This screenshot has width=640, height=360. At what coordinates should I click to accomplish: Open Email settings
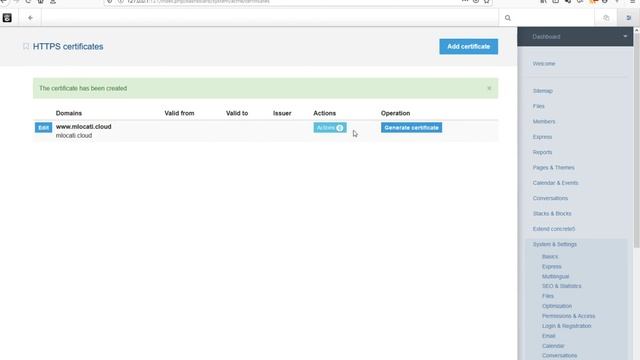pyautogui.click(x=549, y=336)
